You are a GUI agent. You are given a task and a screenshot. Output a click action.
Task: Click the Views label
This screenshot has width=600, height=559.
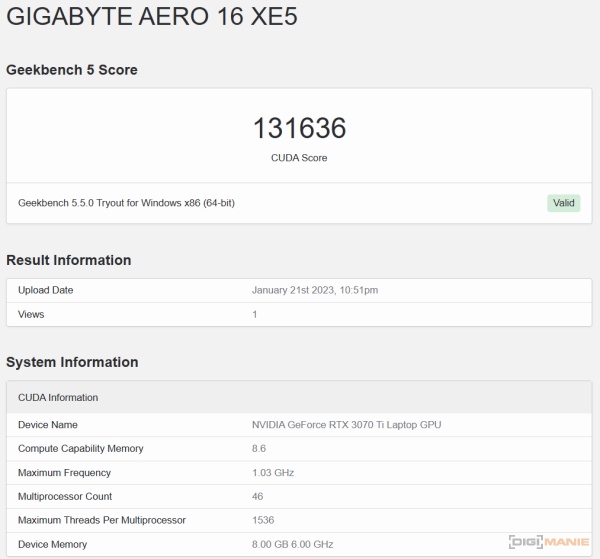(x=31, y=314)
